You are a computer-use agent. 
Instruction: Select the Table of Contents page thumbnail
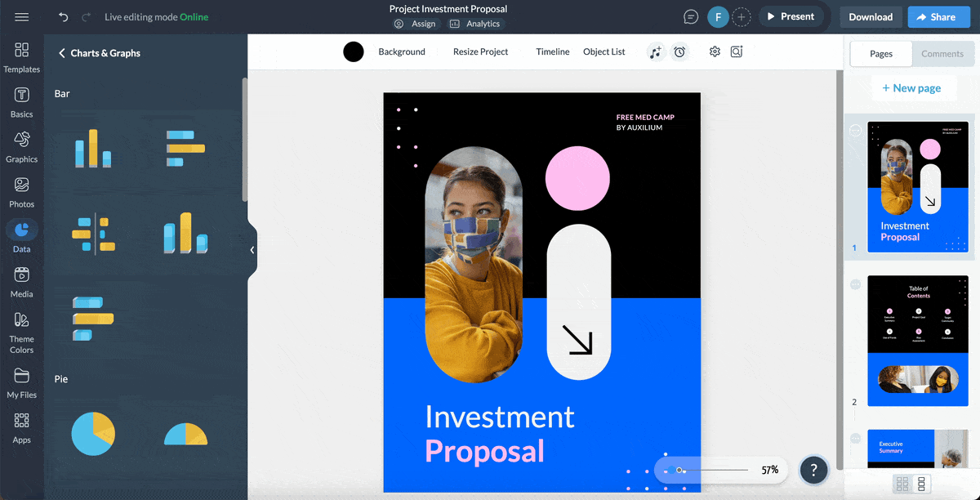[x=917, y=340]
